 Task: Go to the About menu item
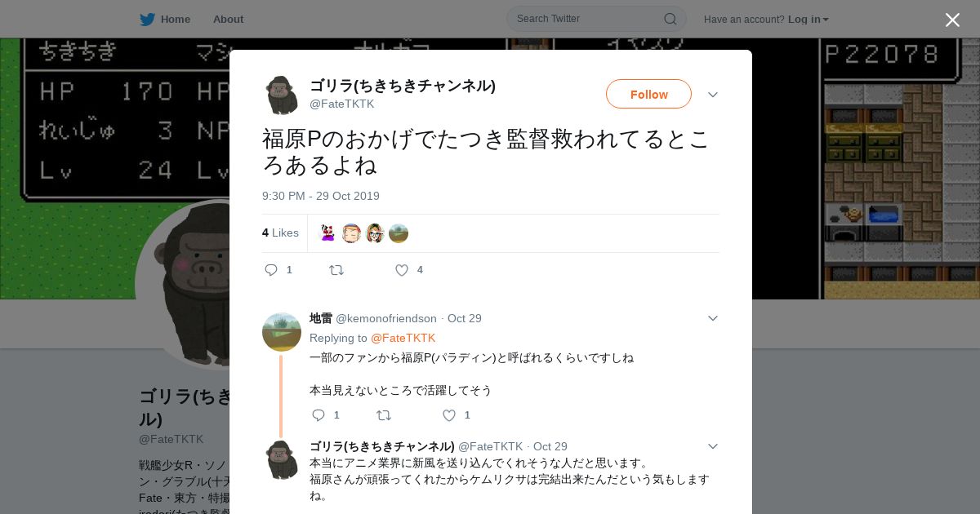click(228, 20)
